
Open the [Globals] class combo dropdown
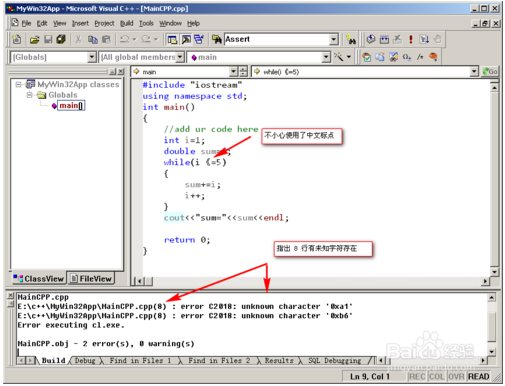[92, 57]
